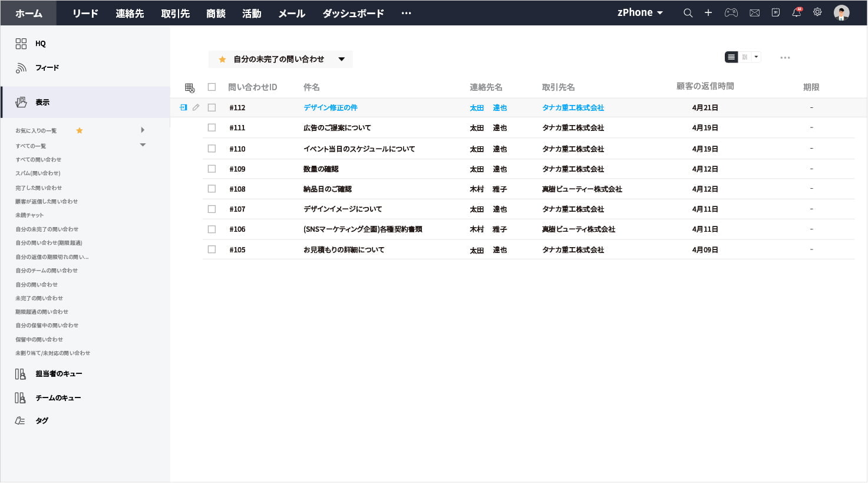Tick the checkbox for inquiry #108
Screen dimensions: 868x483
click(212, 189)
